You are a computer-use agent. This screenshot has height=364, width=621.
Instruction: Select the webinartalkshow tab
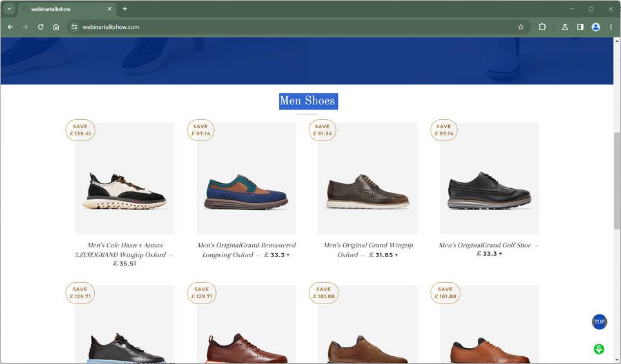tap(66, 9)
